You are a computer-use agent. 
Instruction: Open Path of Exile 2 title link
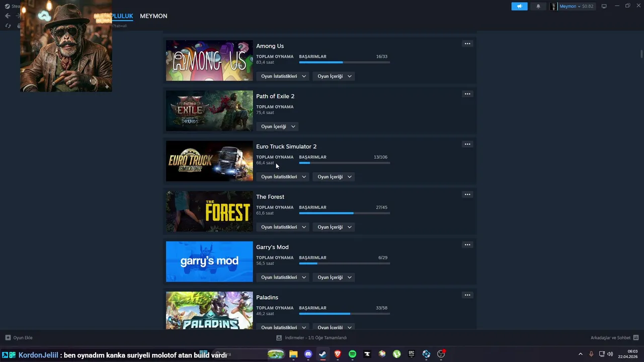(x=275, y=97)
